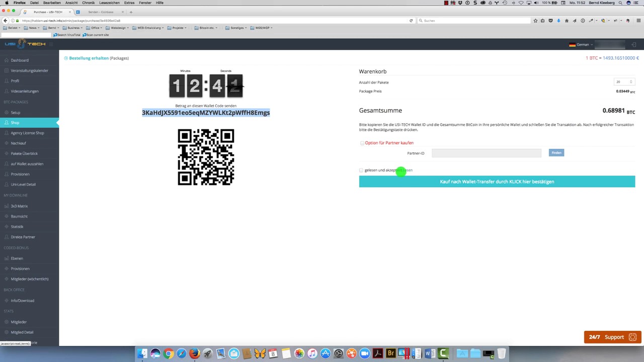
Task: Expand the Business bookmarks folder
Action: [73, 28]
